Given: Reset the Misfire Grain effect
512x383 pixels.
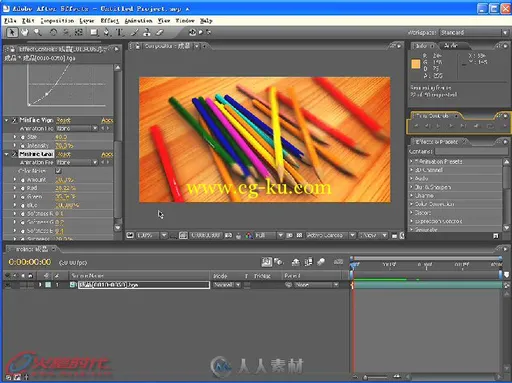Looking at the screenshot, I should click(x=63, y=154).
